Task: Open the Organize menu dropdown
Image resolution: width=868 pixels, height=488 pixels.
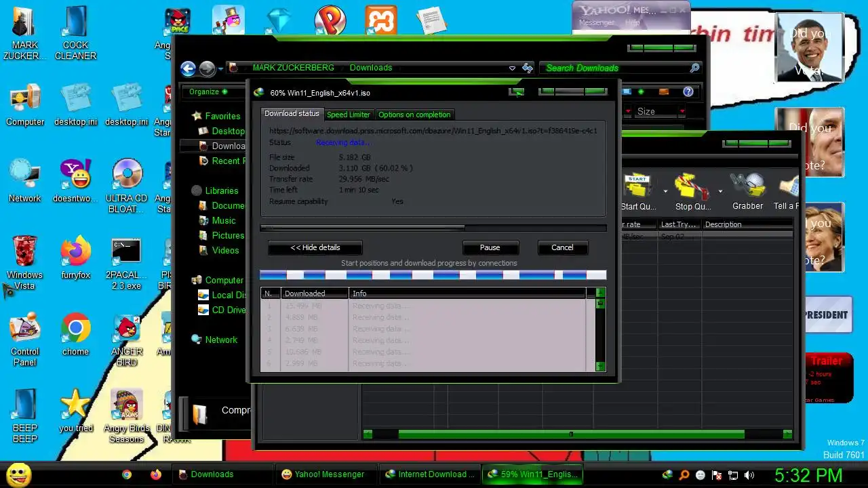Action: pos(208,91)
